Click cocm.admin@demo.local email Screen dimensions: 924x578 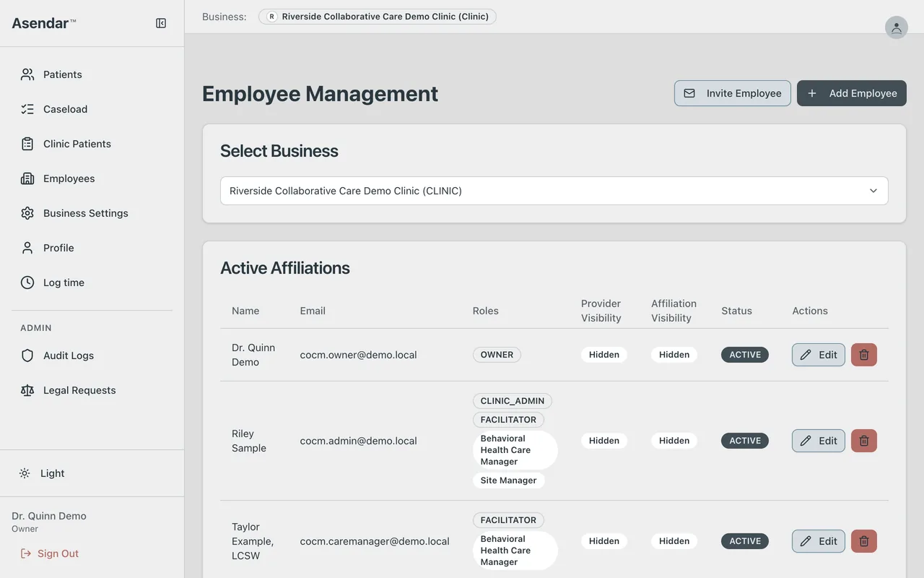pyautogui.click(x=359, y=441)
